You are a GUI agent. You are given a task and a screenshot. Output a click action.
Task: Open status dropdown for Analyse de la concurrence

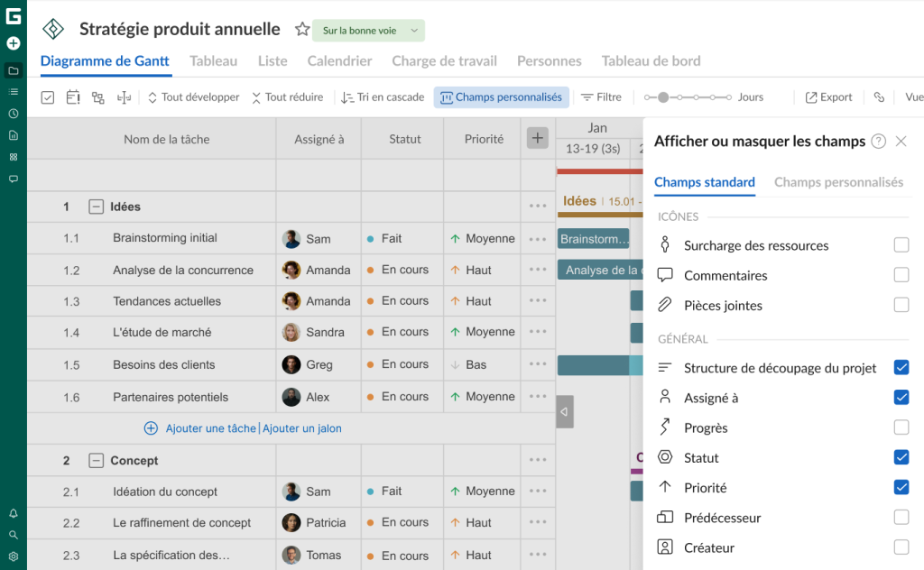click(x=402, y=270)
